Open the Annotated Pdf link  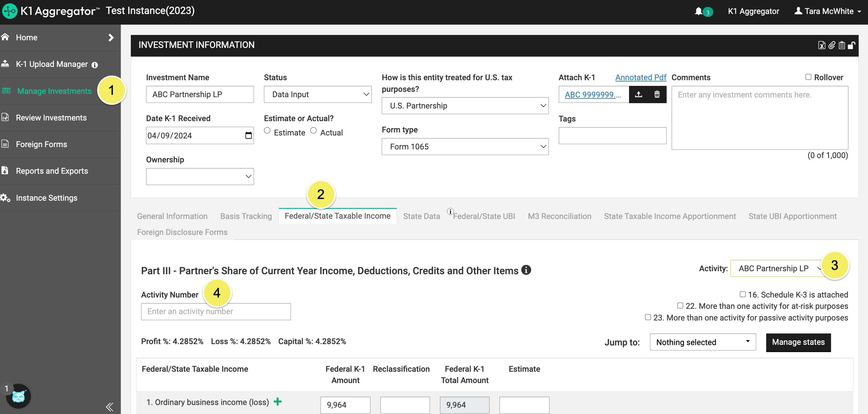point(640,78)
